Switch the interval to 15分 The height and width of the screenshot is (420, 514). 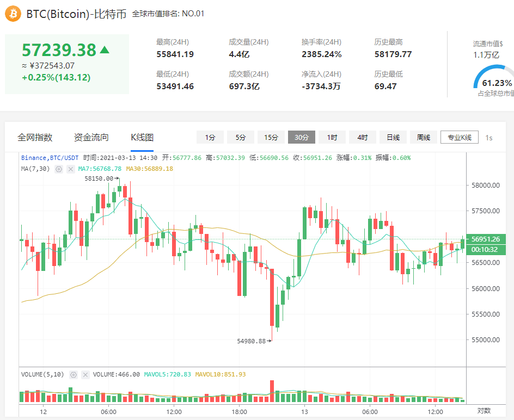pyautogui.click(x=271, y=137)
